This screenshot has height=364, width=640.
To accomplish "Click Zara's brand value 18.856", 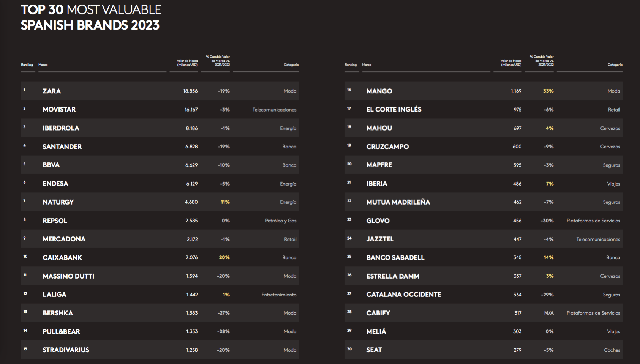I will (190, 91).
